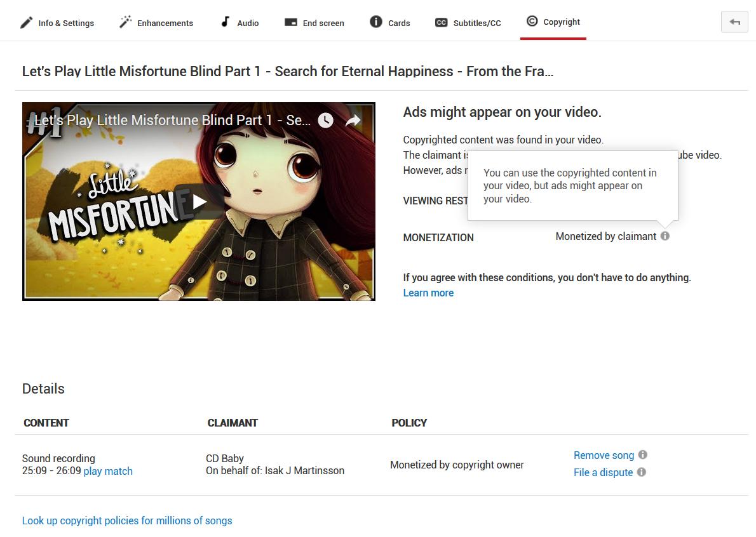
Task: Click the page video title heading
Action: click(287, 71)
